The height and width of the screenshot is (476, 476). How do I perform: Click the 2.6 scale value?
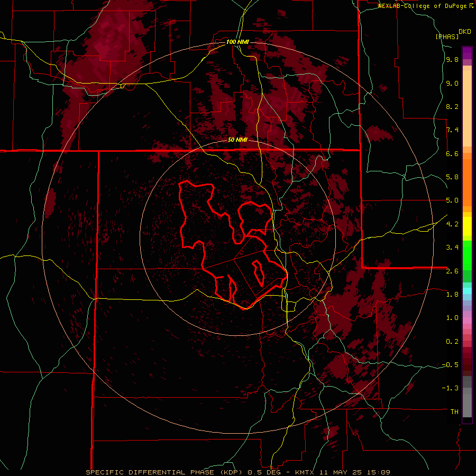pos(452,271)
